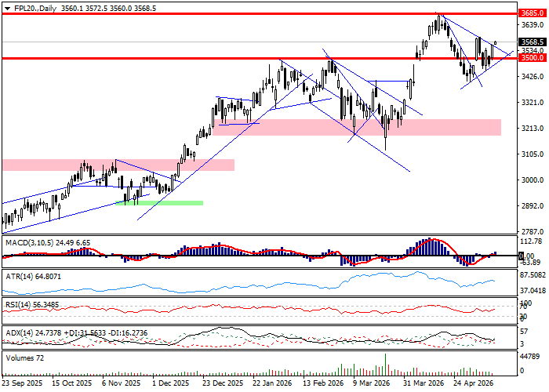
Task: Open the chart dropdown arrow beside FPL20
Action: point(7,9)
